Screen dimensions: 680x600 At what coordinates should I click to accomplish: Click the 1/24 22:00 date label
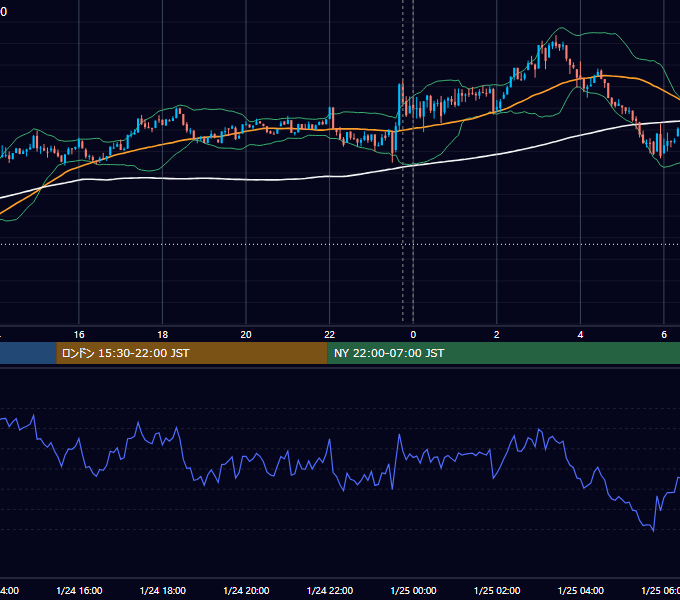pos(330,590)
